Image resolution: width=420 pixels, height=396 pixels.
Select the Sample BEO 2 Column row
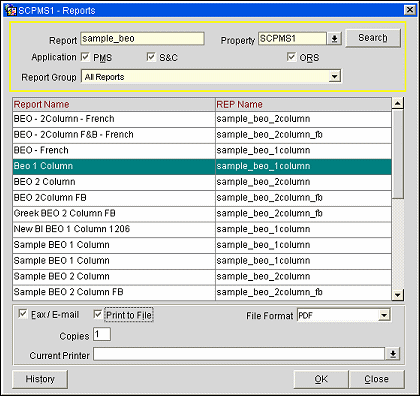[x=202, y=277]
